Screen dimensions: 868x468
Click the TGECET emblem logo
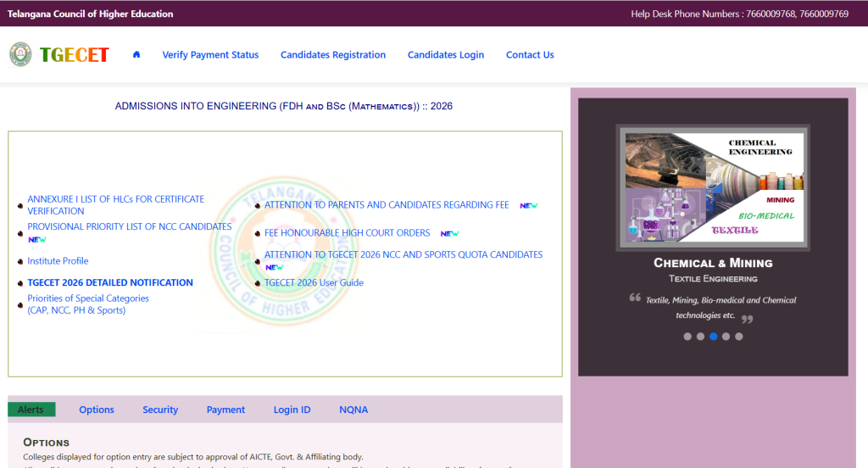(x=20, y=54)
